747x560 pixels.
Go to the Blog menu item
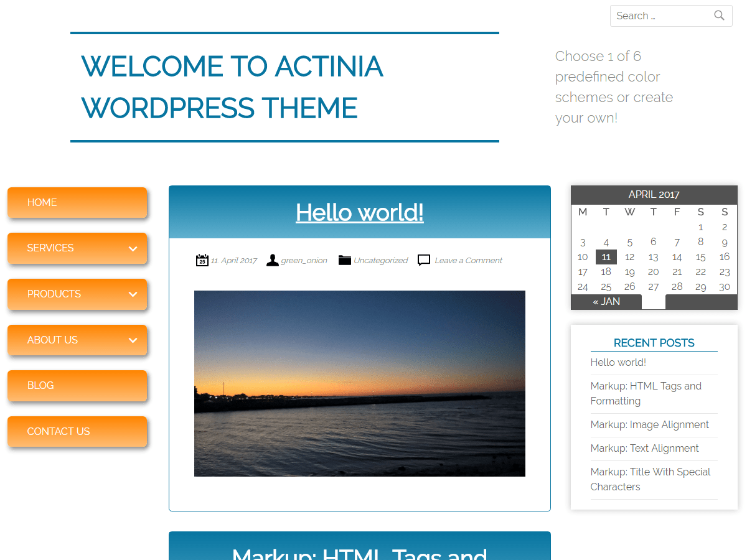(40, 386)
